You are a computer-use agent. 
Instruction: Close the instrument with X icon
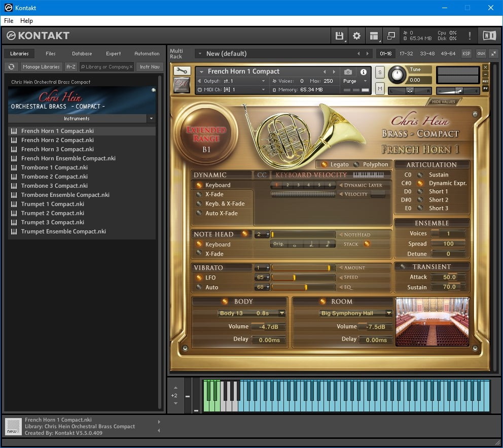485,67
